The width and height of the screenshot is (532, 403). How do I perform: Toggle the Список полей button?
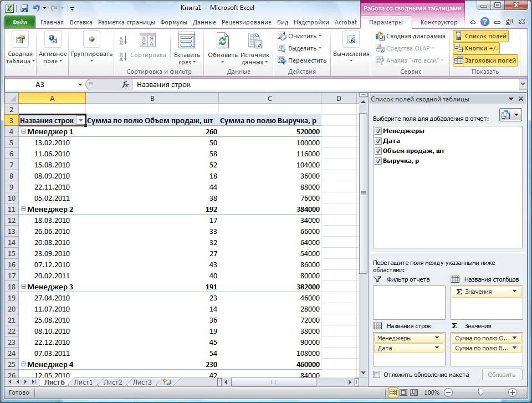pyautogui.click(x=480, y=36)
